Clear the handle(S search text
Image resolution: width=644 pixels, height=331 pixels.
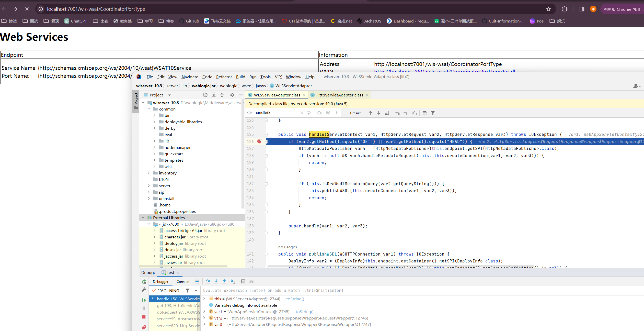[302, 113]
